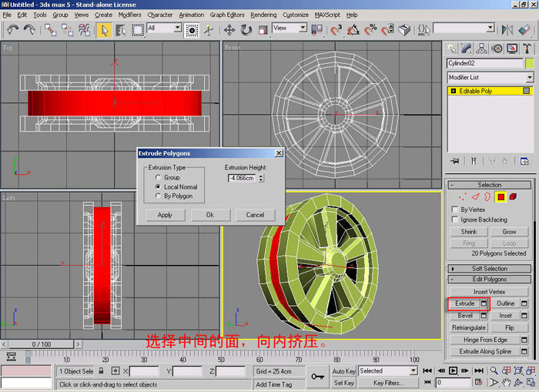Check the Ignore Backfacing checkbox
The height and width of the screenshot is (392, 539).
click(x=455, y=219)
